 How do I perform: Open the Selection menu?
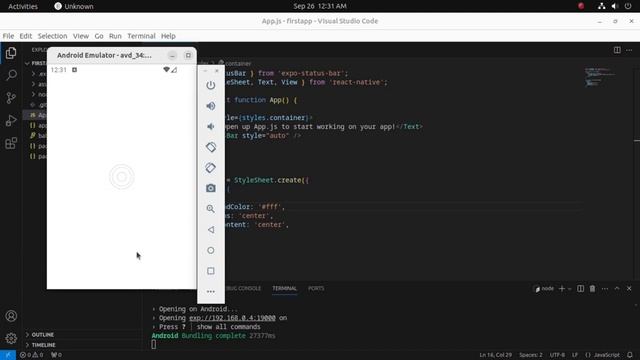click(x=52, y=36)
